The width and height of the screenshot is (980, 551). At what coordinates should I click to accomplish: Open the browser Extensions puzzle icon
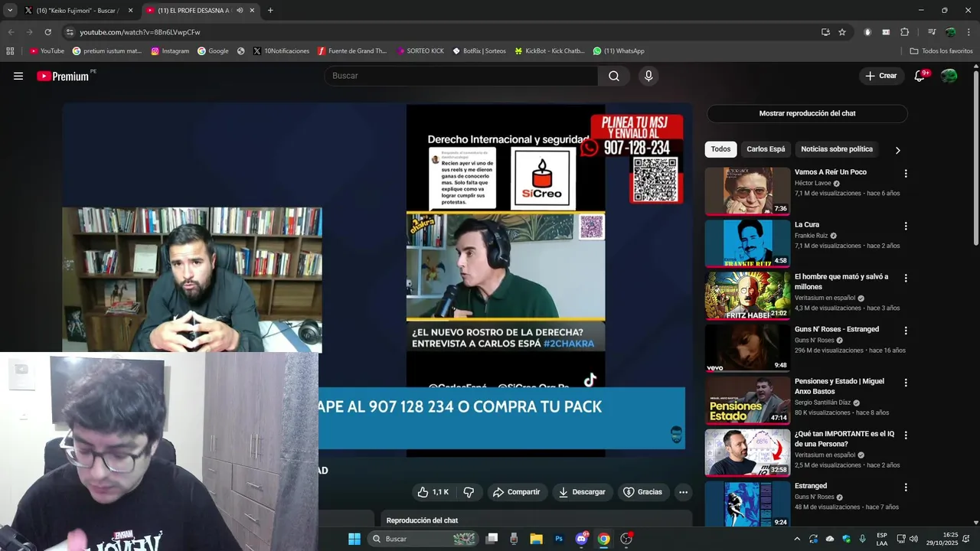click(x=904, y=32)
